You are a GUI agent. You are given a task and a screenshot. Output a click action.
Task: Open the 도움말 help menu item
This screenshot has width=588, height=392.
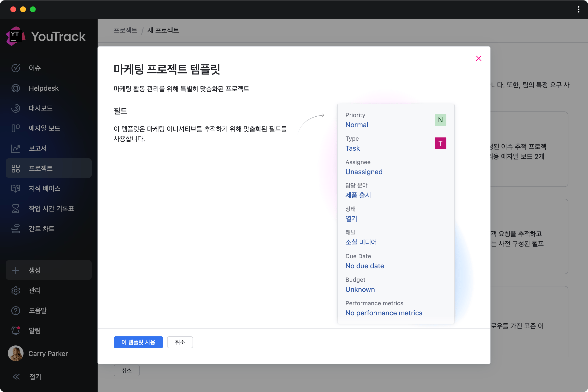[37, 310]
